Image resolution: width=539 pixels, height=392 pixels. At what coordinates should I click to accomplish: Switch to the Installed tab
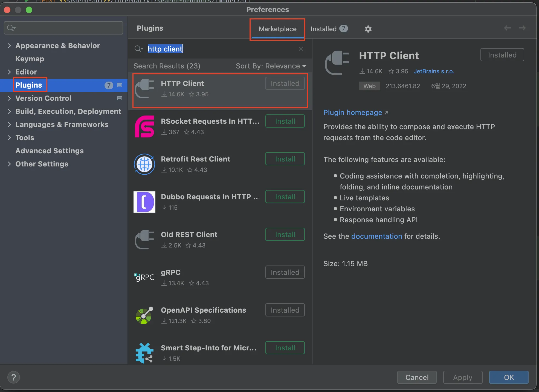323,29
